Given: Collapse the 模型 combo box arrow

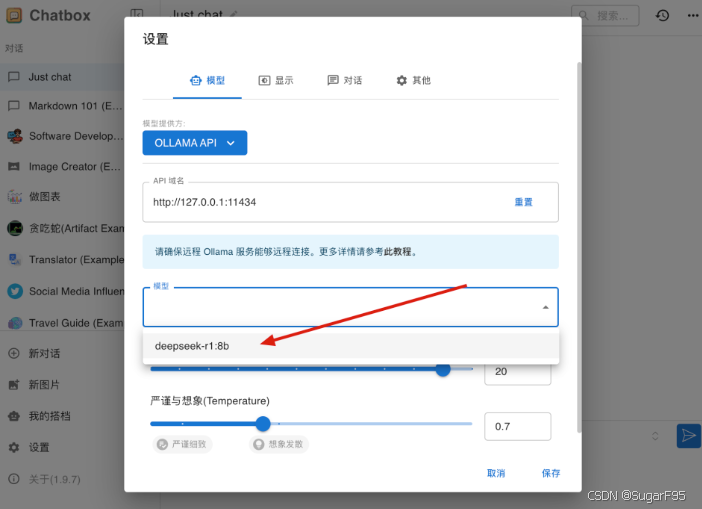Looking at the screenshot, I should (545, 307).
